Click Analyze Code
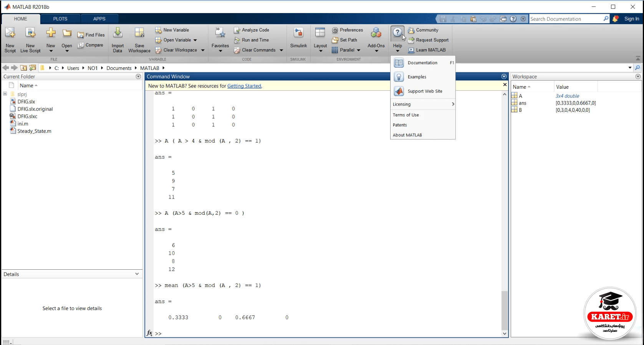The height and width of the screenshot is (345, 644). pyautogui.click(x=252, y=30)
